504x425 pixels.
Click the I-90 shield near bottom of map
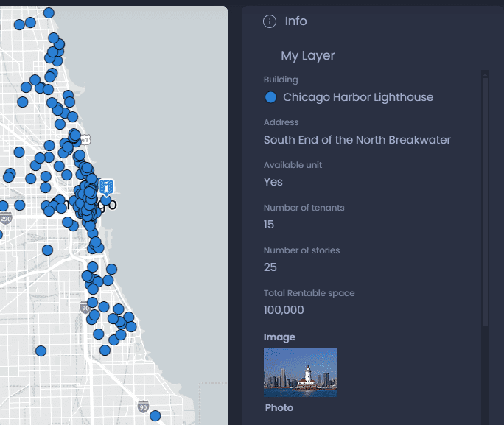point(144,407)
